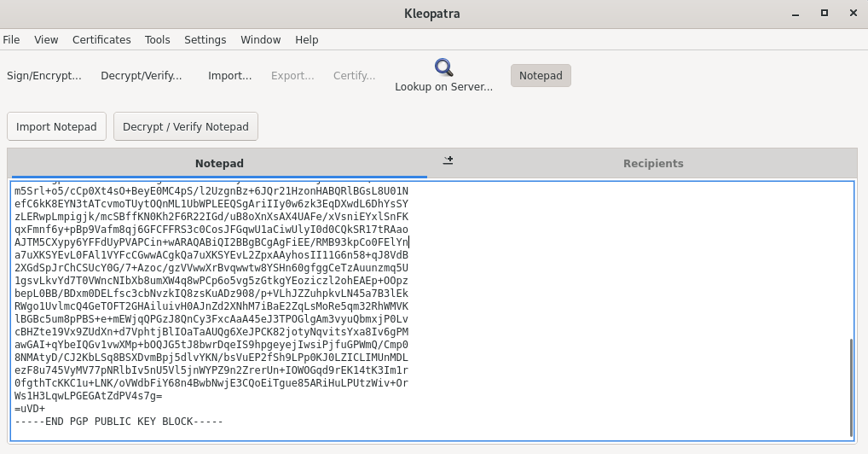Open the File menu
868x454 pixels.
click(x=11, y=40)
